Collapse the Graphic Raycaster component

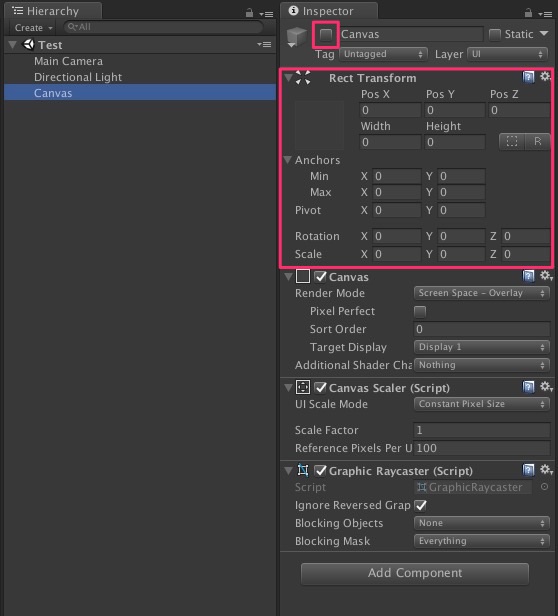click(x=288, y=470)
